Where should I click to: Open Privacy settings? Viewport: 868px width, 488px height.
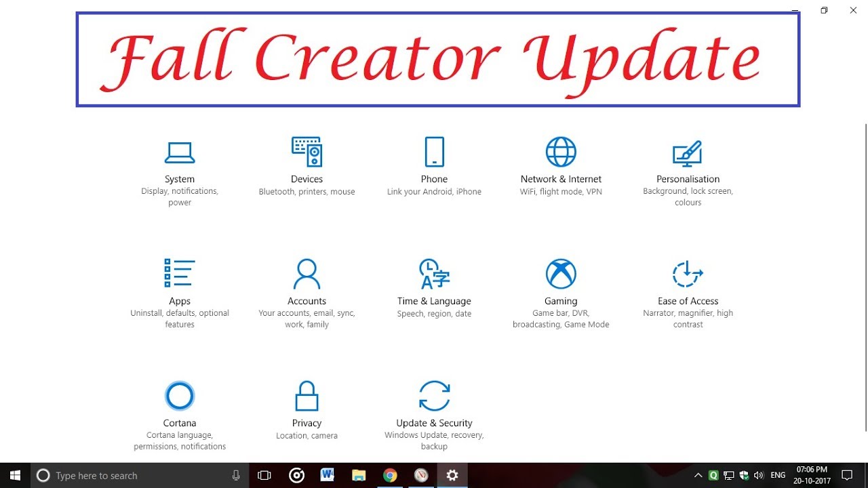(307, 411)
